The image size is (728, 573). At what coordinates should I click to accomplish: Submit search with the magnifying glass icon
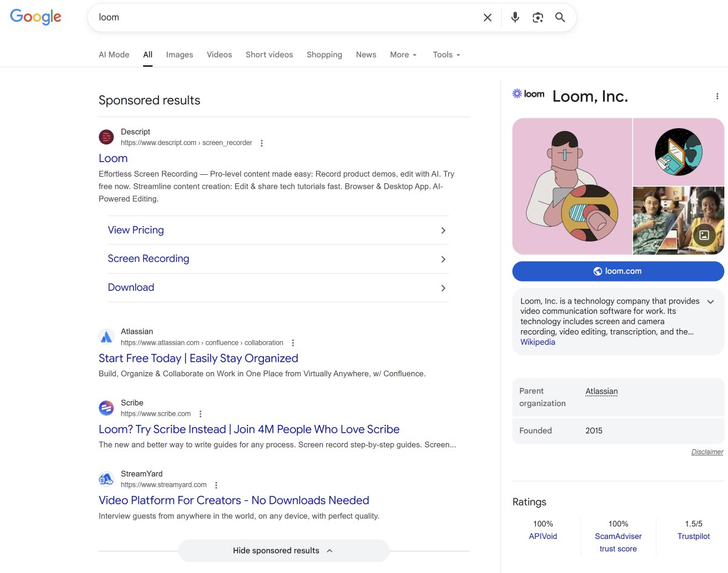coord(560,18)
